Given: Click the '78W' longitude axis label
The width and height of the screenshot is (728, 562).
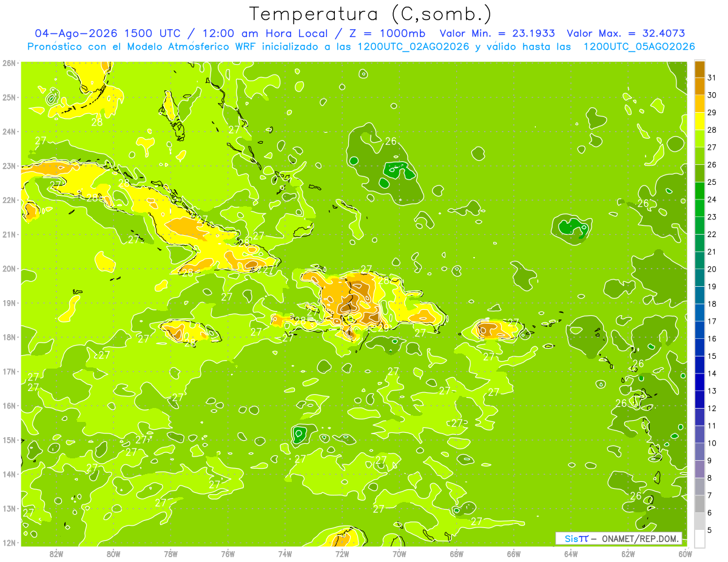Looking at the screenshot, I should pyautogui.click(x=170, y=554).
